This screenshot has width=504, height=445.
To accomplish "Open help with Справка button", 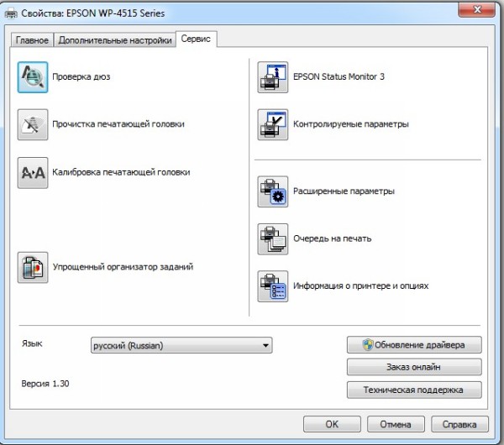I will click(x=459, y=424).
